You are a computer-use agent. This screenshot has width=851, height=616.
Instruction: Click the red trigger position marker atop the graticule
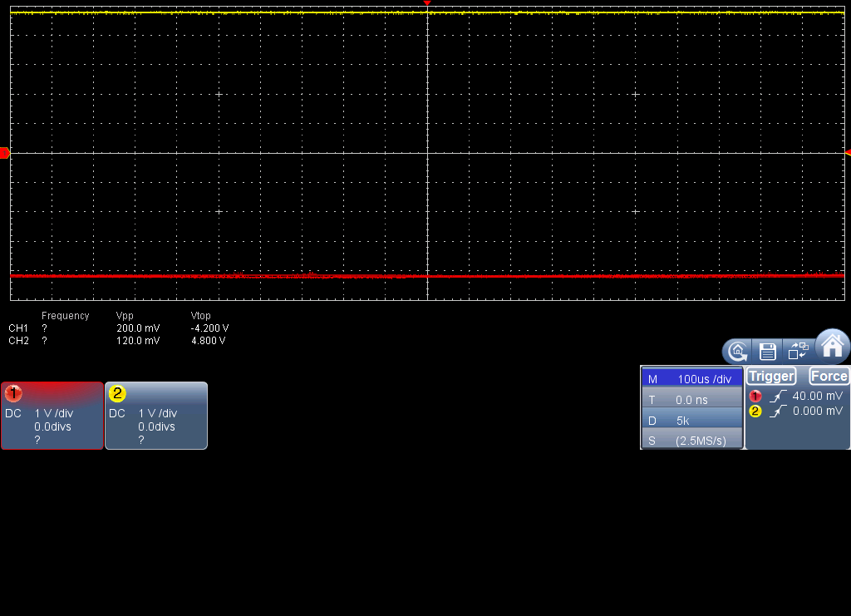[x=427, y=3]
